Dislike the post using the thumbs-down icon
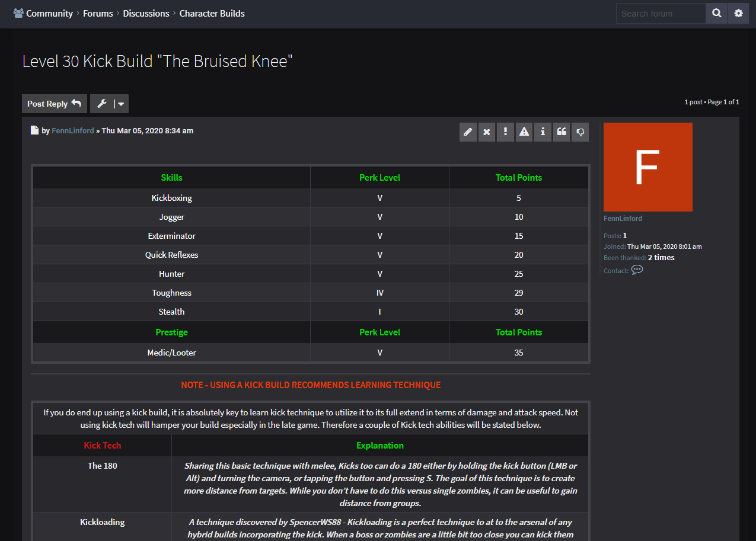 coord(580,132)
